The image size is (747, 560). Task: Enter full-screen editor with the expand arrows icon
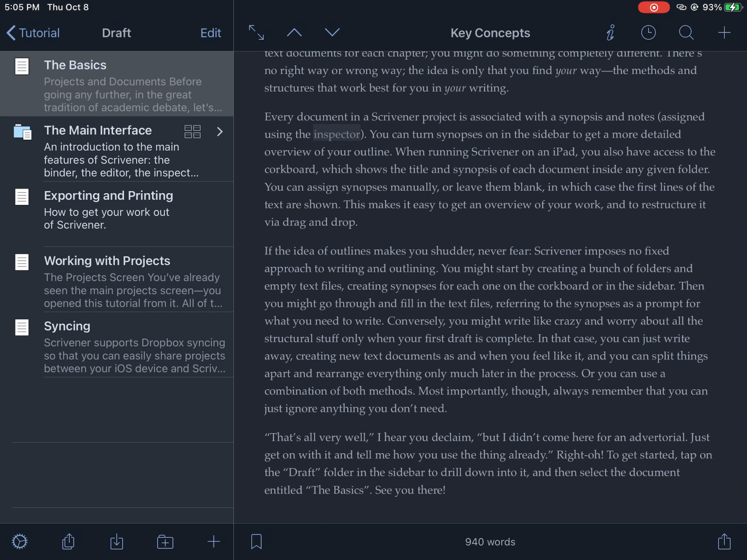256,32
